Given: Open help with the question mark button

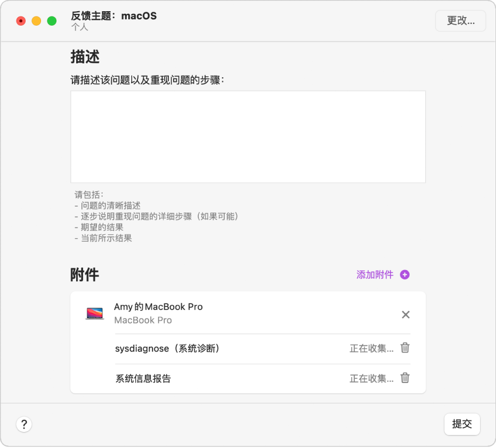Looking at the screenshot, I should point(24,424).
